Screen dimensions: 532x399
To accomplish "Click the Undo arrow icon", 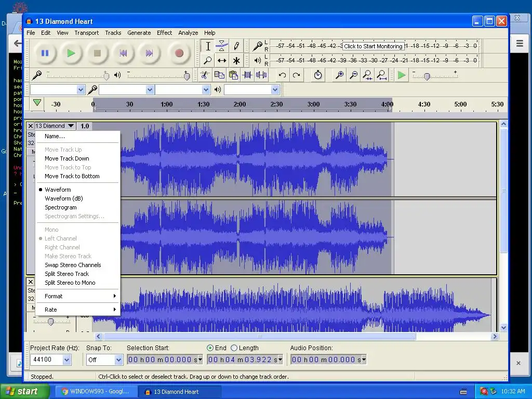I will tap(282, 75).
